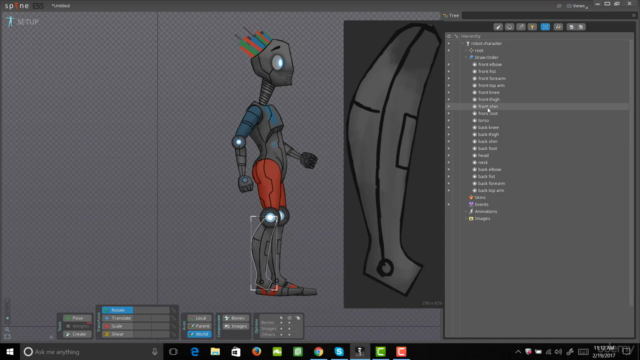This screenshot has height=360, width=640.
Task: Select the back top arm slot
Action: pyautogui.click(x=491, y=191)
